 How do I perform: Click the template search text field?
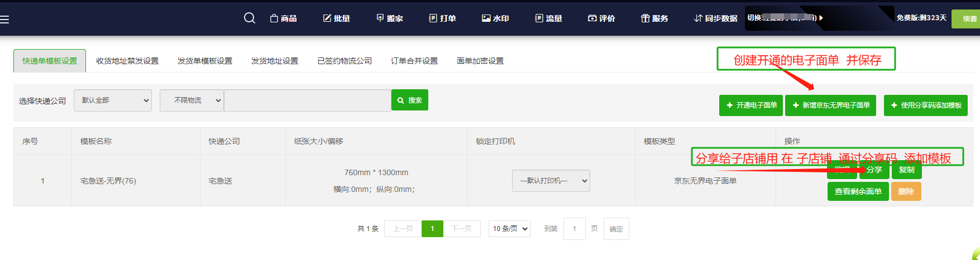click(x=307, y=100)
